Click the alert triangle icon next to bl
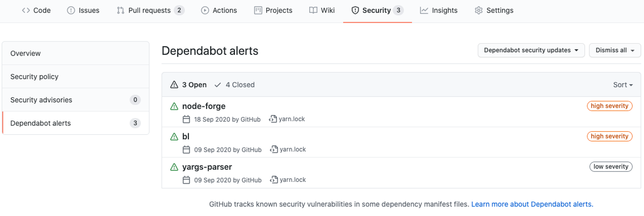 [x=174, y=137]
